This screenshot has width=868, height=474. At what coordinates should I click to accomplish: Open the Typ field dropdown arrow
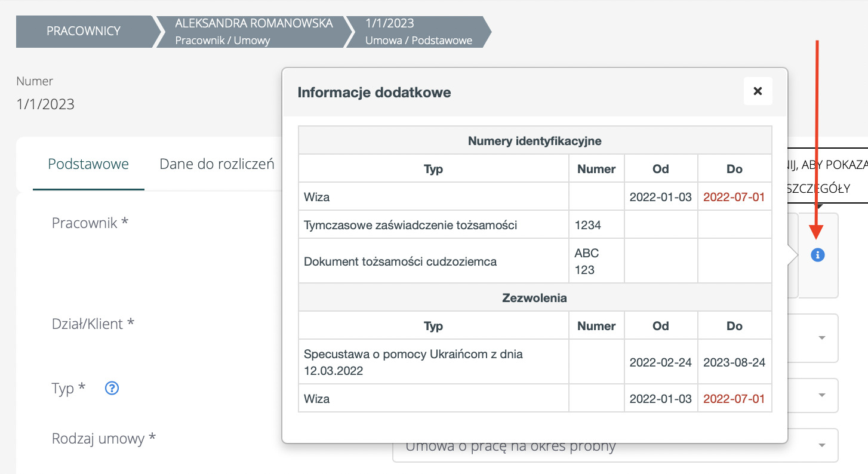coord(821,395)
